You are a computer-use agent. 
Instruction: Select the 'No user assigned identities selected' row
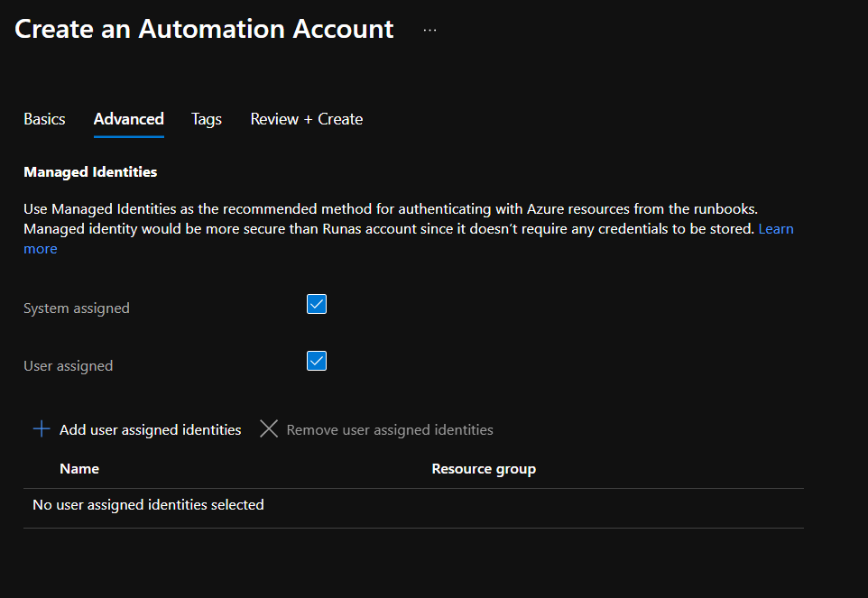pyautogui.click(x=148, y=505)
